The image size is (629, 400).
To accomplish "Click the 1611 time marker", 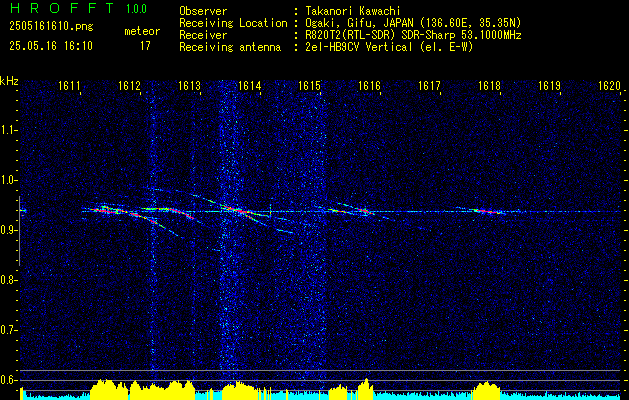I will 70,85.
